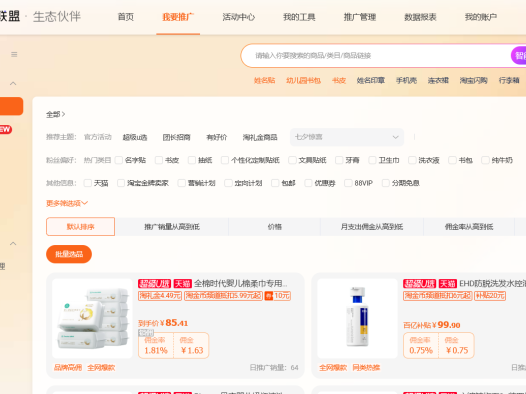This screenshot has height=394, width=526.
Task: Check the 个性化定制贴纸 checkbox
Action: (225, 160)
